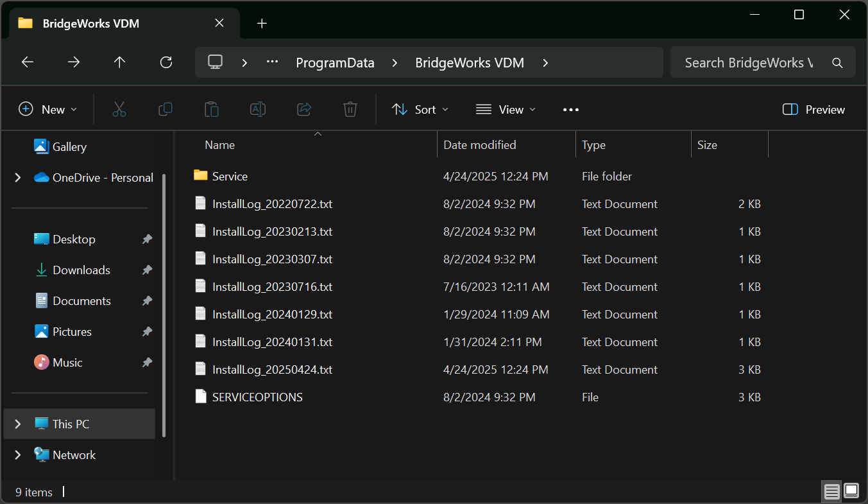Open Documents in the navigation pane
The height and width of the screenshot is (504, 868).
[x=81, y=301]
